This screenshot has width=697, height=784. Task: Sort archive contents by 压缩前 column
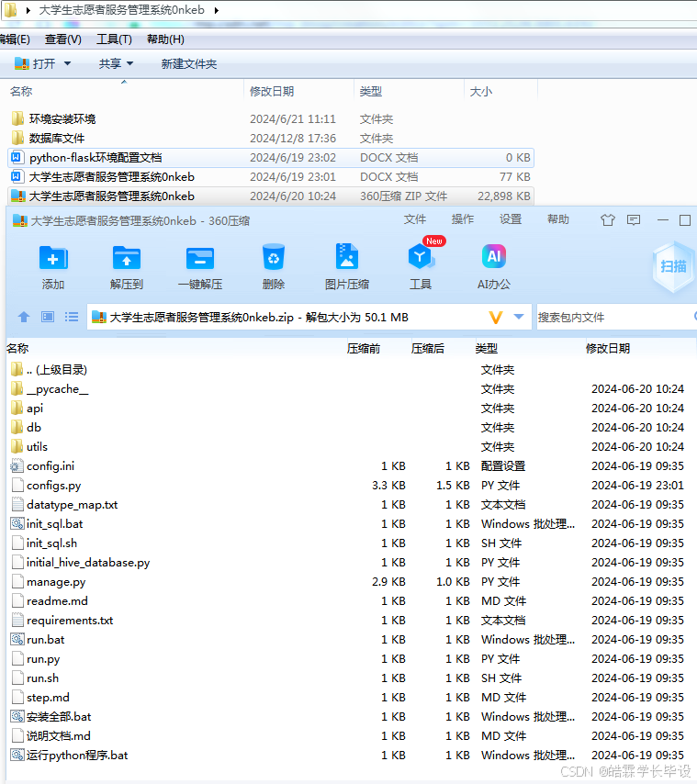(364, 349)
